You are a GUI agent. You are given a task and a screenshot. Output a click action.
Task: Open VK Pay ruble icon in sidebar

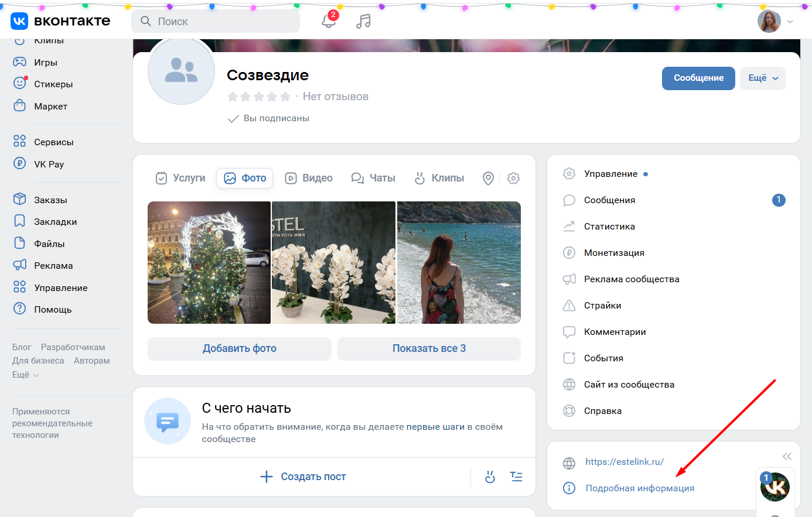pos(20,164)
